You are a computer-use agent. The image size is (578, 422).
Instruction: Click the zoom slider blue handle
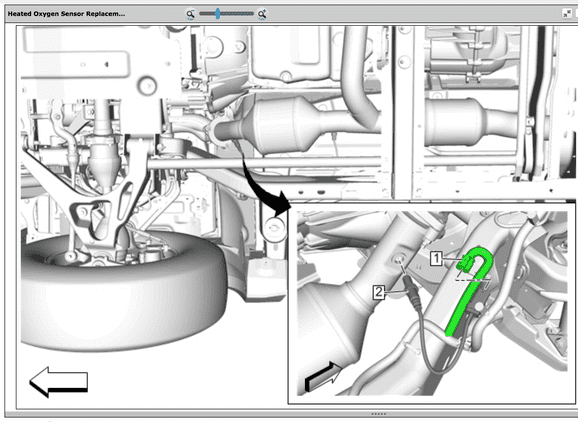click(218, 14)
